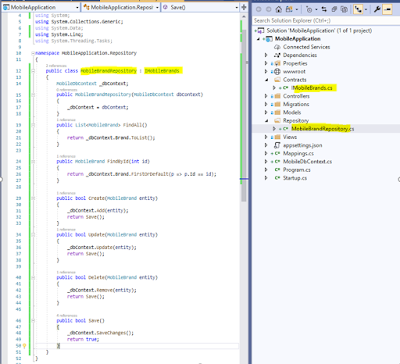Select the MobileDbContext.cs file name

click(307, 162)
